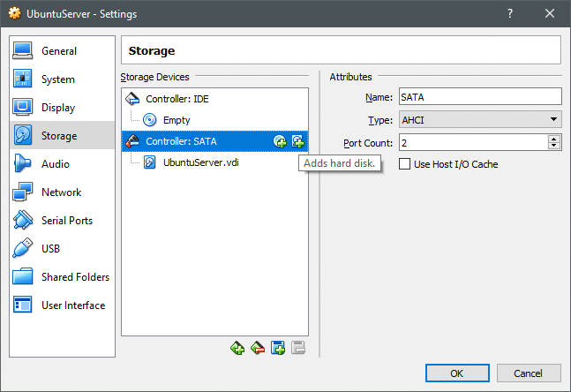Click the IDE controller icon

132,99
